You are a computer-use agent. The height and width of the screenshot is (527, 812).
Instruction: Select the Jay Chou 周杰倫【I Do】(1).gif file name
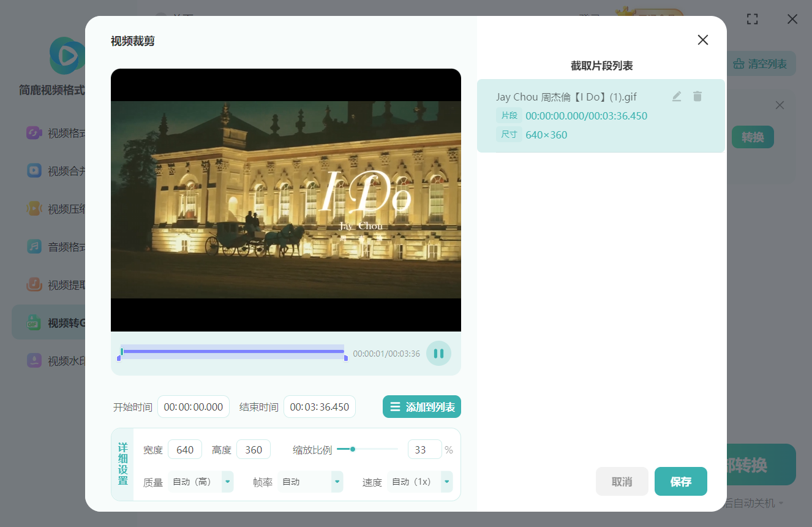566,97
